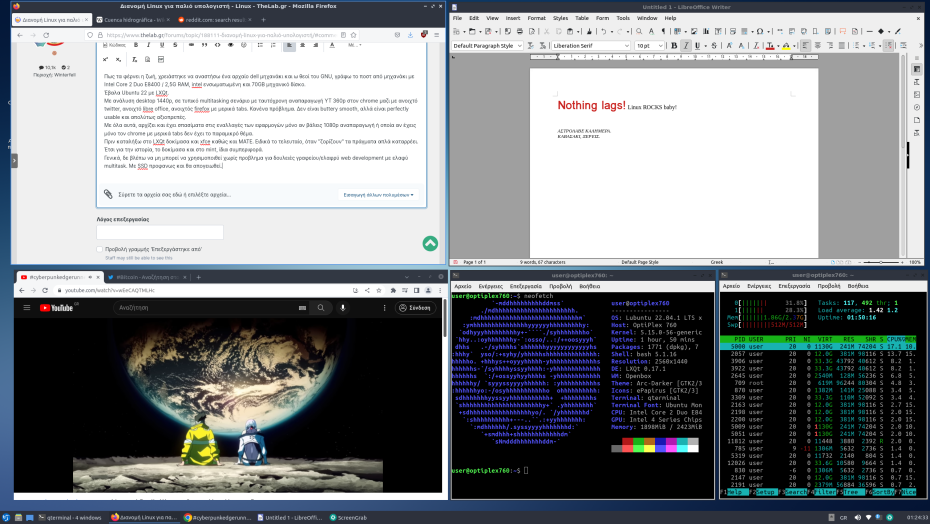Open Chrome extensions puzzle icon
Image resolution: width=930 pixels, height=524 pixels.
pyautogui.click(x=393, y=290)
